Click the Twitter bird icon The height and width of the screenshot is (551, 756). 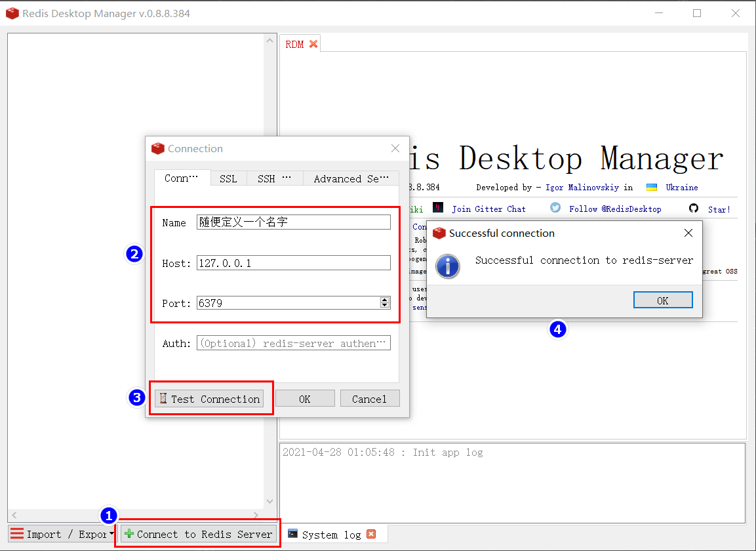coord(555,208)
